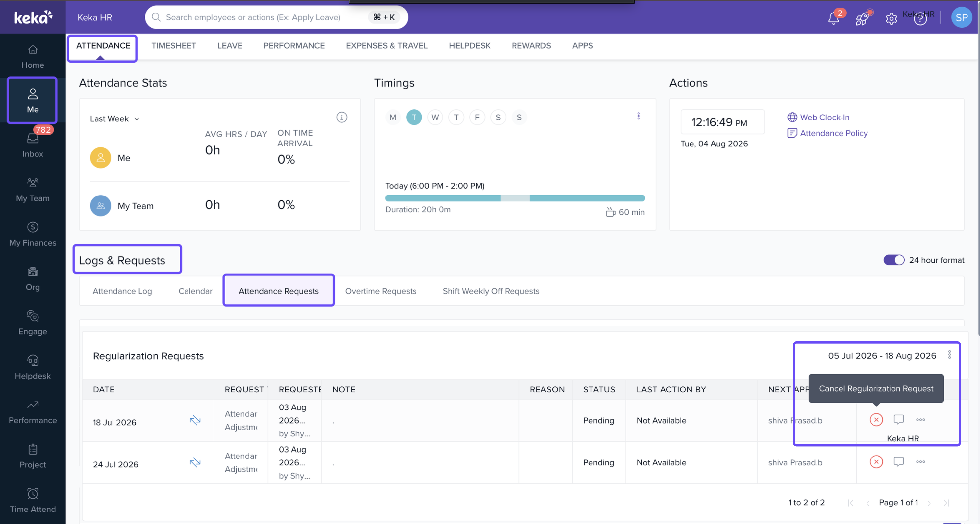Go to the first page of requests
The image size is (980, 524).
coord(851,503)
